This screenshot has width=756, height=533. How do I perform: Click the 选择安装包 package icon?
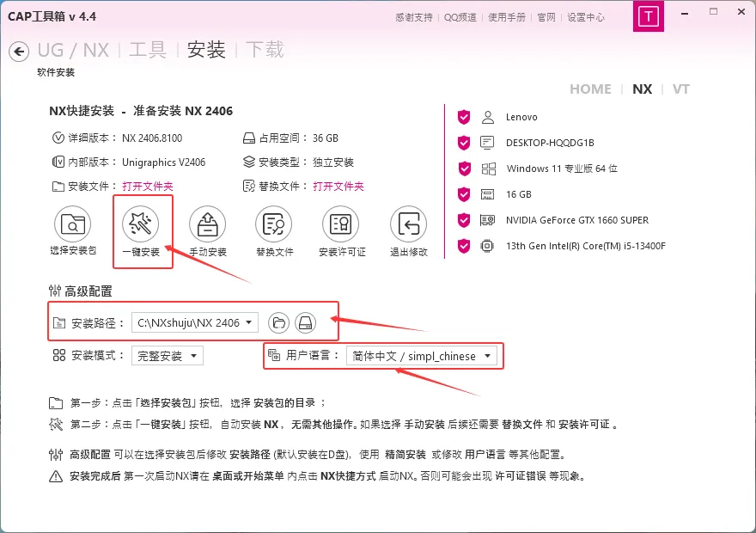click(73, 224)
